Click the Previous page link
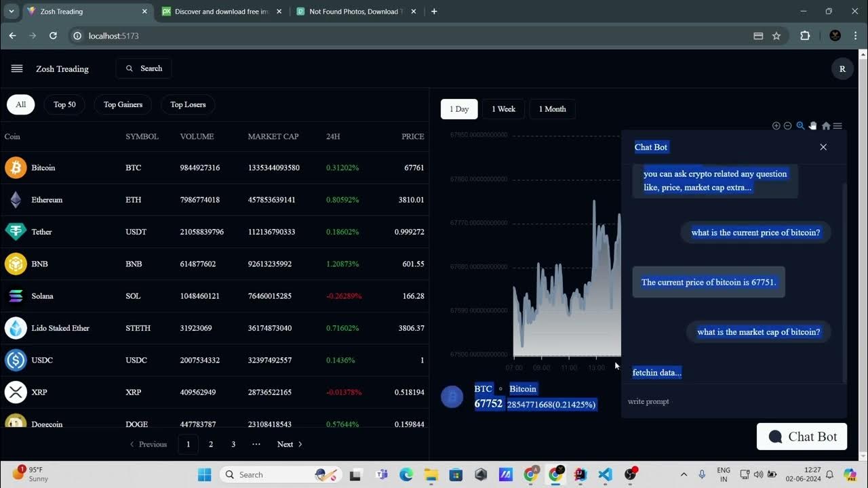 coord(148,444)
